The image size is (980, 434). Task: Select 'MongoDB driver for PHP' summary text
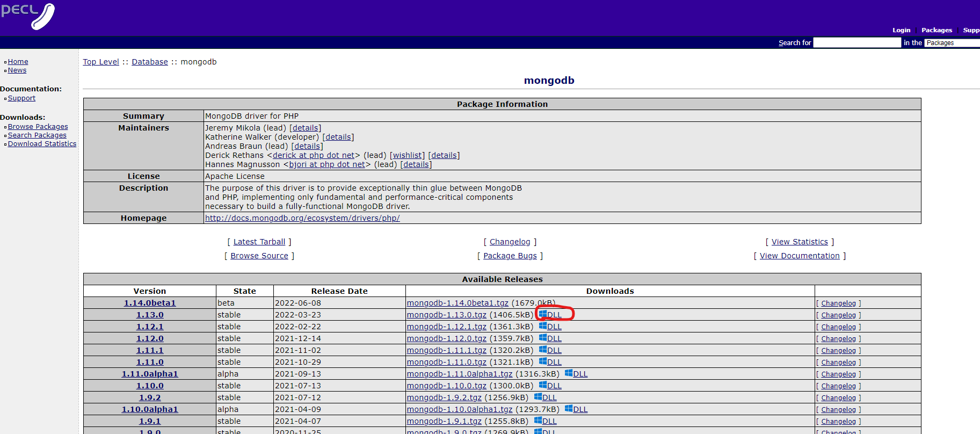252,116
